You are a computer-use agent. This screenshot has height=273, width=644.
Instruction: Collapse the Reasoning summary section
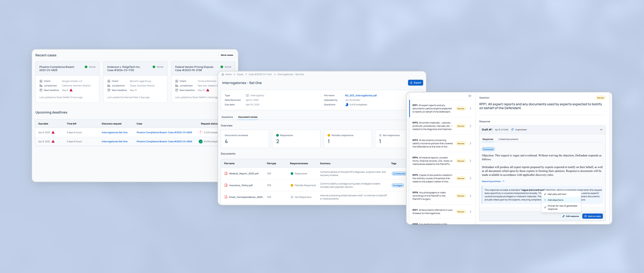(x=493, y=181)
